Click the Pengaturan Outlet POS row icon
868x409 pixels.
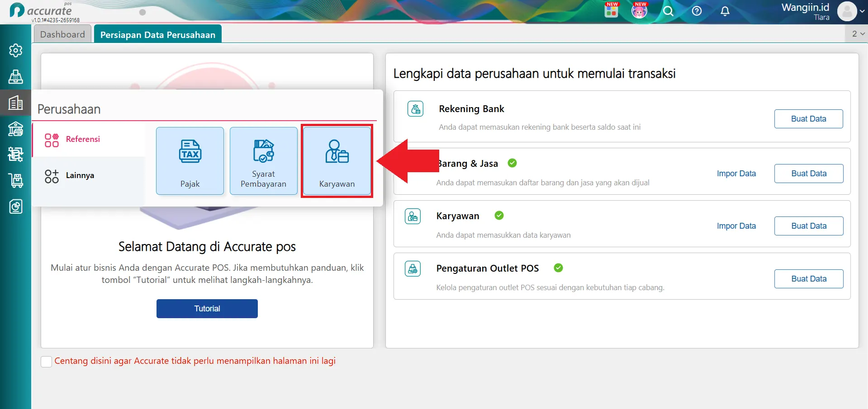coord(413,269)
